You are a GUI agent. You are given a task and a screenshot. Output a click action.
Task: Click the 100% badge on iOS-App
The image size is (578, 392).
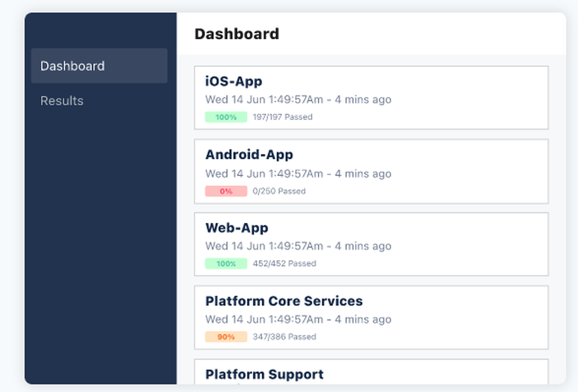[226, 117]
